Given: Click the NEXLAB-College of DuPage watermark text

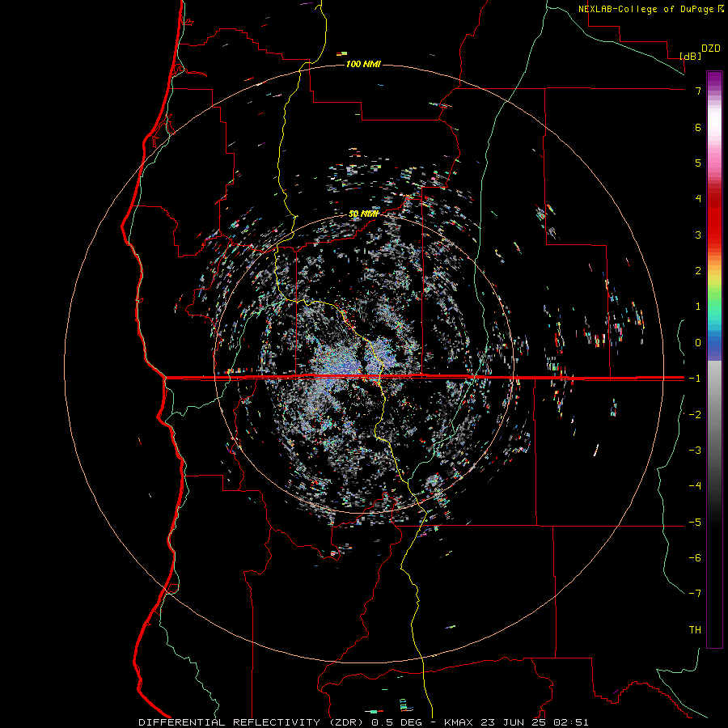Looking at the screenshot, I should [x=647, y=9].
